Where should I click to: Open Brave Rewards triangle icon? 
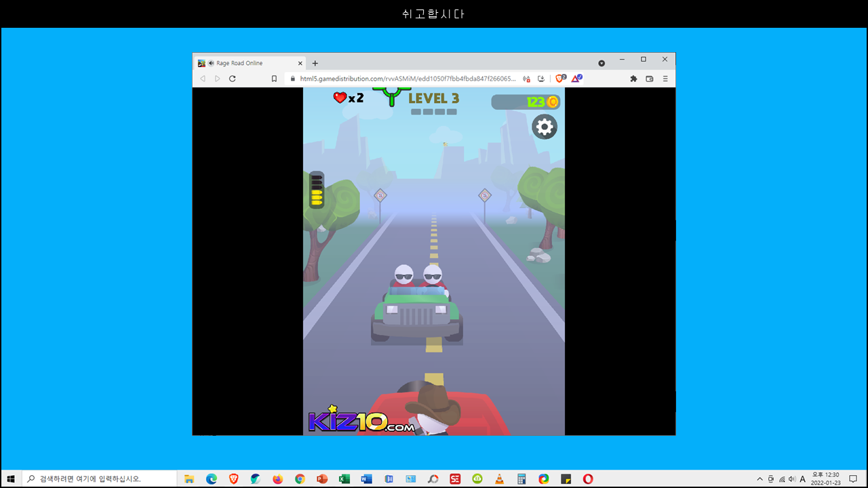[x=576, y=79]
